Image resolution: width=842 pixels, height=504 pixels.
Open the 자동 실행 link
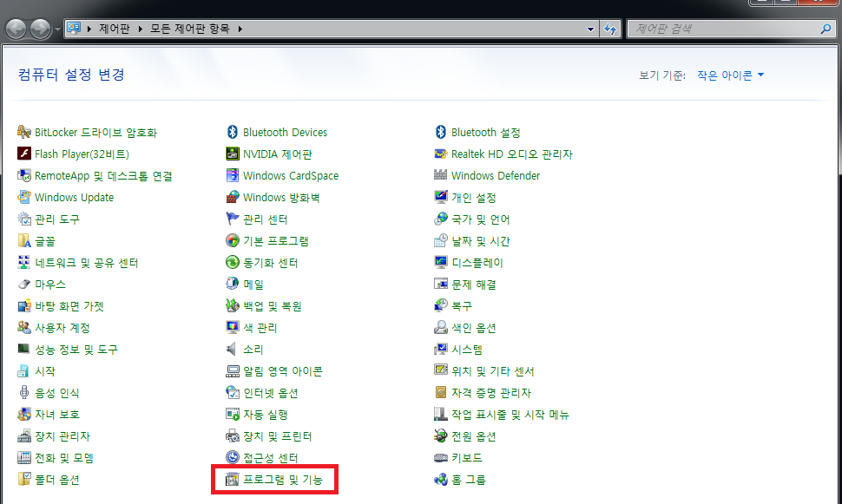pyautogui.click(x=266, y=415)
